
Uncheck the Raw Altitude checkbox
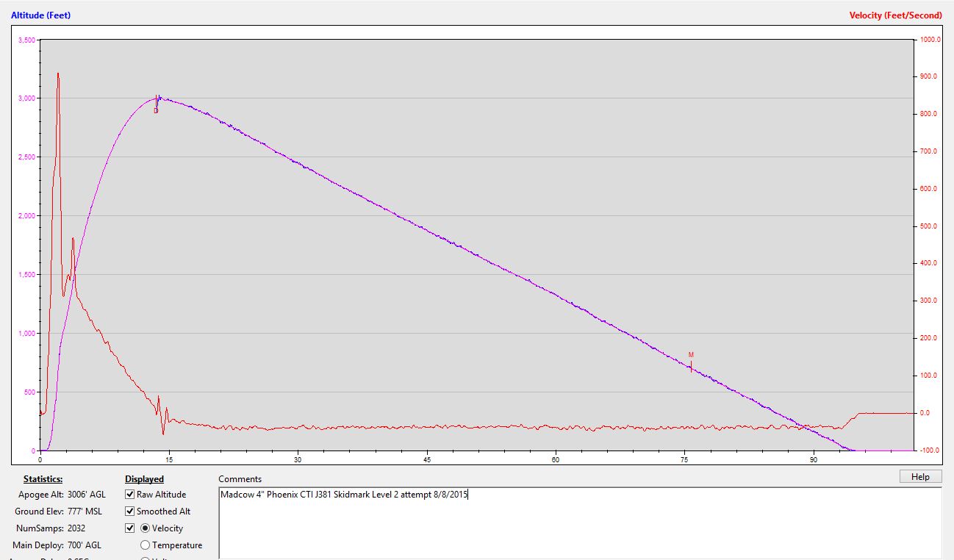[130, 495]
